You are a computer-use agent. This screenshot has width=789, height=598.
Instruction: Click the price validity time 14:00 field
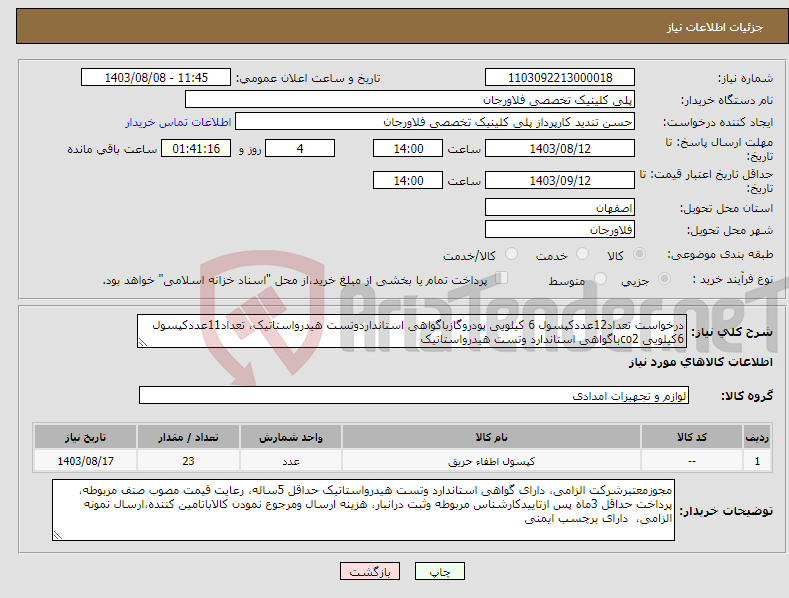click(x=408, y=180)
